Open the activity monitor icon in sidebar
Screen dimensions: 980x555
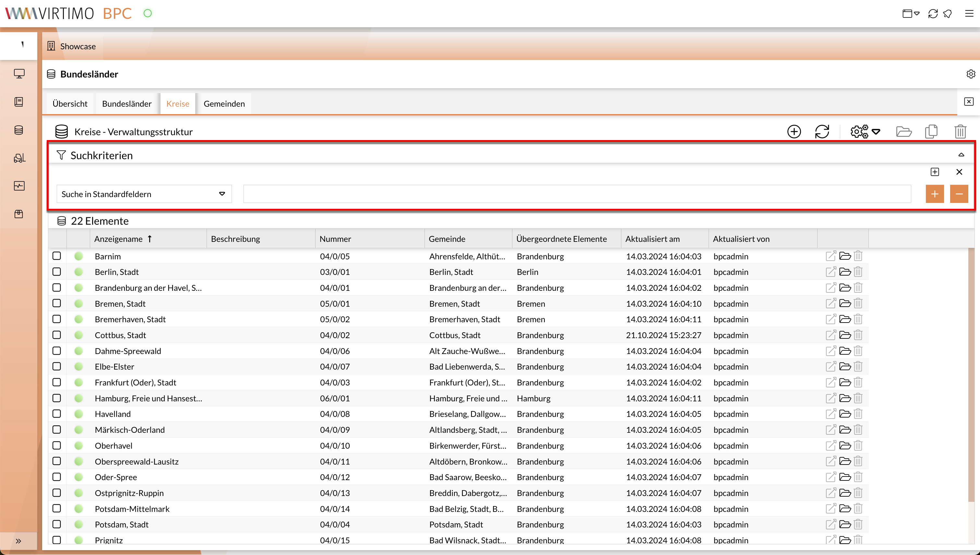pos(19,186)
